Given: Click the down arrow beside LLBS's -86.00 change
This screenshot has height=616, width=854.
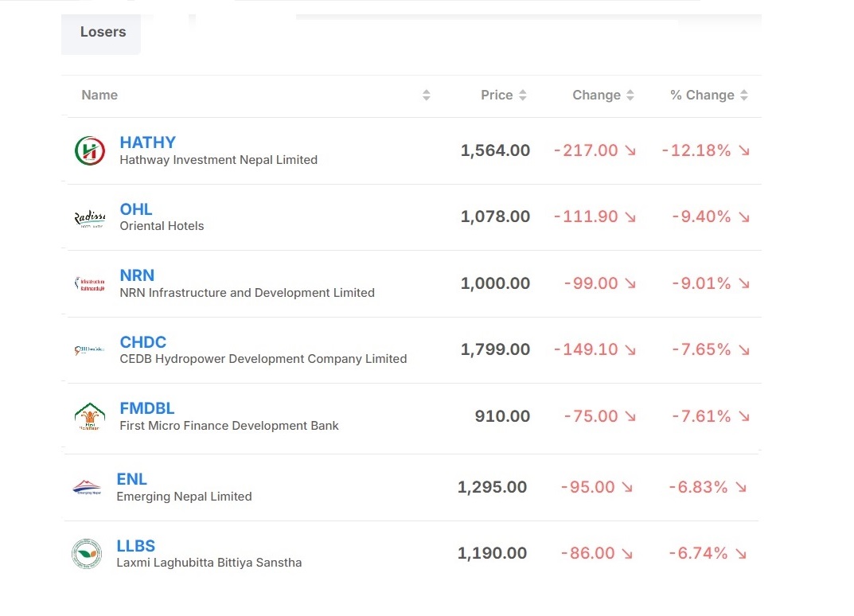Looking at the screenshot, I should point(627,554).
